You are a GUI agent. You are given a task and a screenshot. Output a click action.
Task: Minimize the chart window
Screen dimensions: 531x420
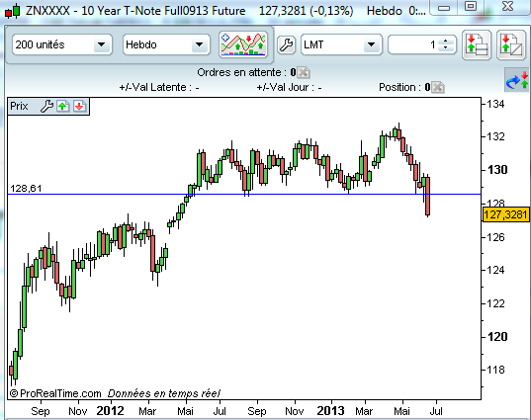(x=444, y=8)
